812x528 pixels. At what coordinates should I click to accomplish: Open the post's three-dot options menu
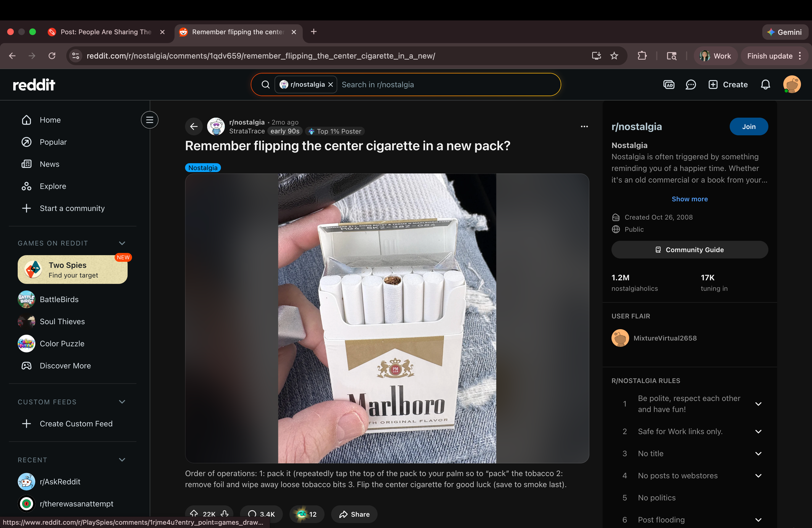click(584, 126)
